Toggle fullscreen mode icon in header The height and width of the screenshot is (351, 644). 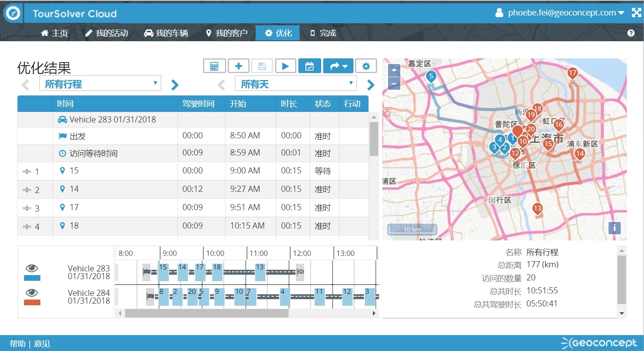(636, 13)
